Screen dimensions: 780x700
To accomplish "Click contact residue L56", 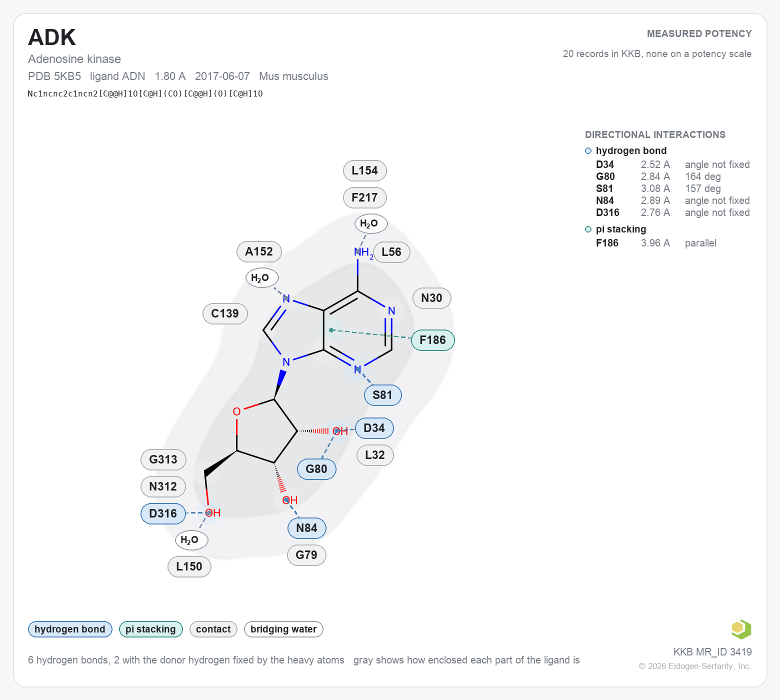I will 391,252.
